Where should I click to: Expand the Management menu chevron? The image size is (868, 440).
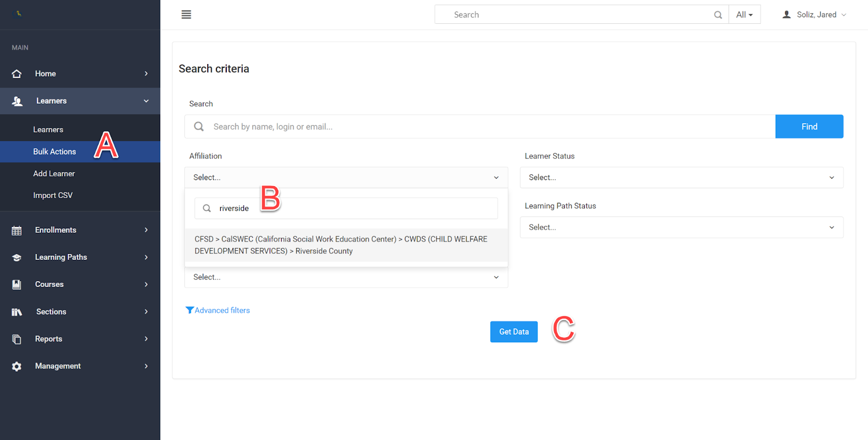coord(146,366)
